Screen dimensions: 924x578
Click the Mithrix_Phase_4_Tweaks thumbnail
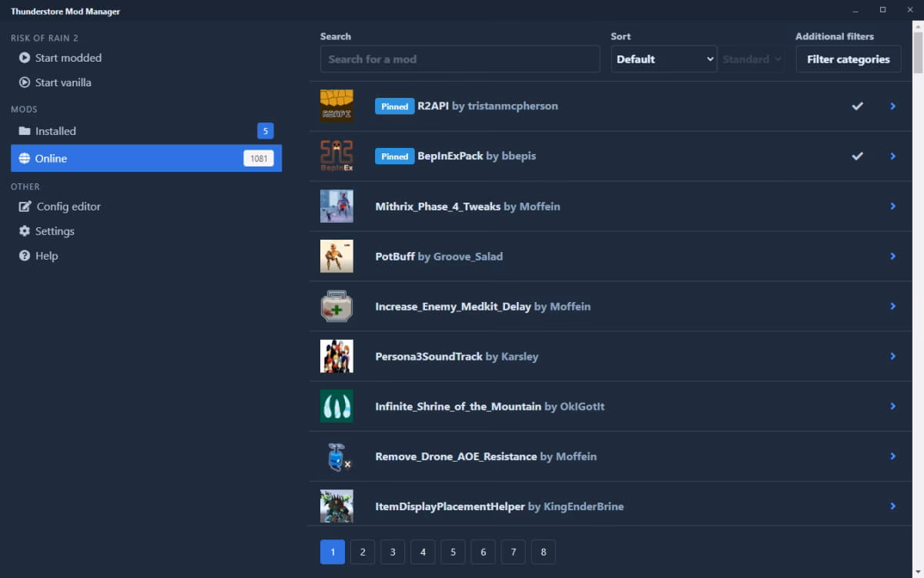tap(336, 206)
